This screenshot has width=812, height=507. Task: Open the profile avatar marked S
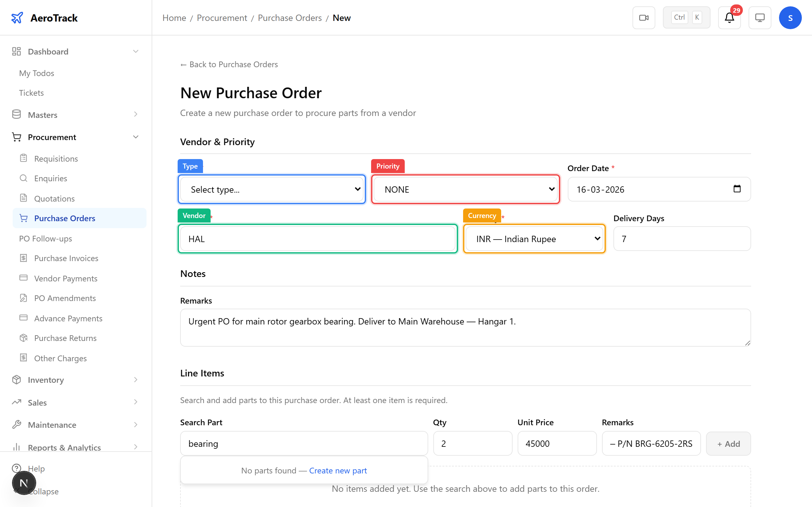790,17
